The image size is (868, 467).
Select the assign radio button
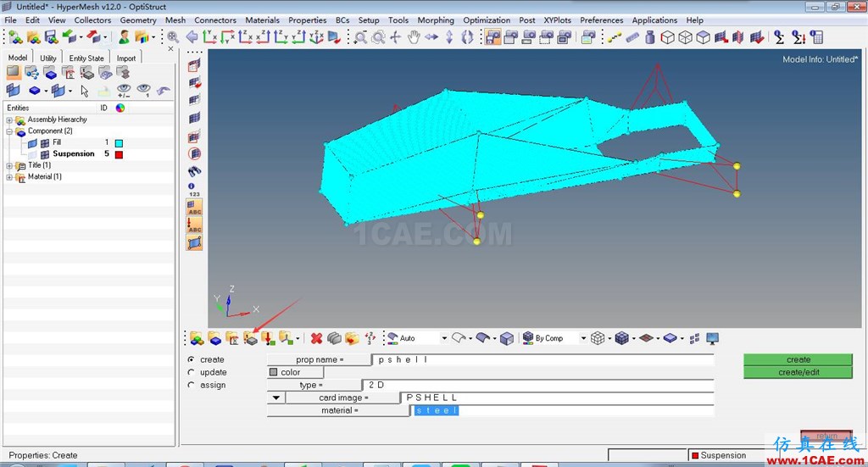(x=191, y=385)
